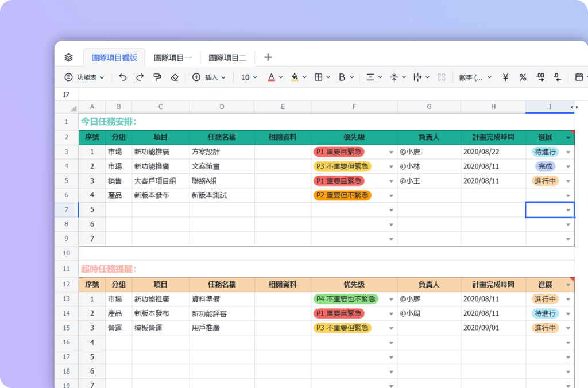Add a new sheet with the plus icon
Screen dimensions: 588x388
click(x=268, y=57)
